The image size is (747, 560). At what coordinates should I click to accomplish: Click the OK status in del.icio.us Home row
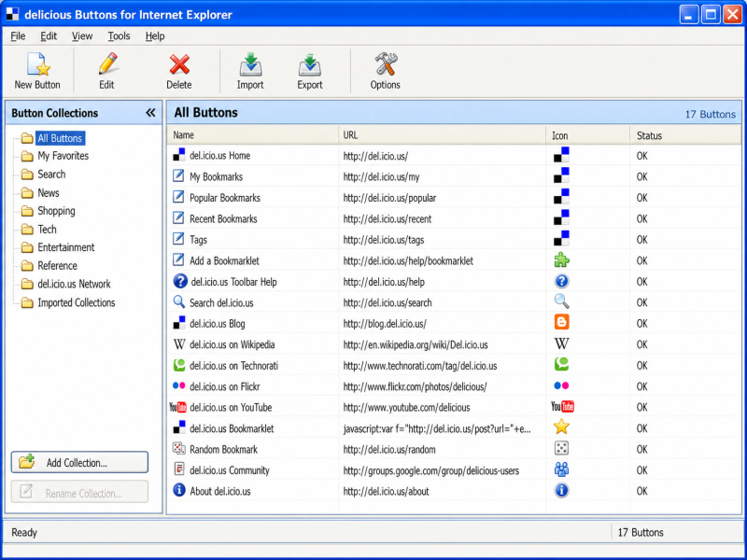point(641,156)
